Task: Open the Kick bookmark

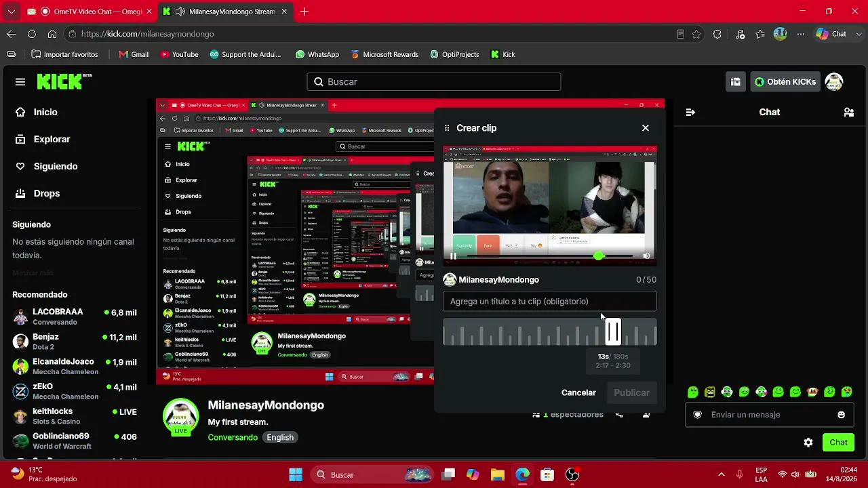Action: (x=502, y=54)
